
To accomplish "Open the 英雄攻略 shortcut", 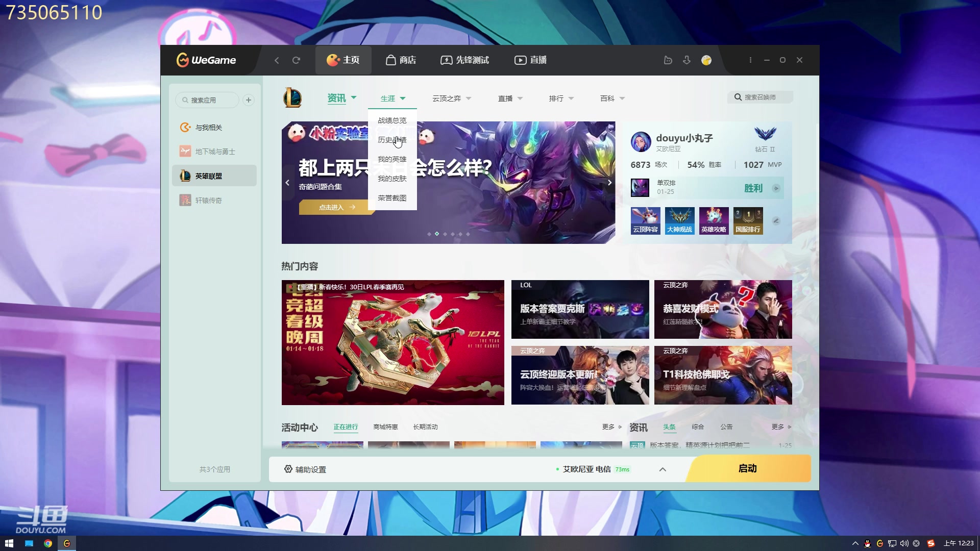I will pos(714,220).
